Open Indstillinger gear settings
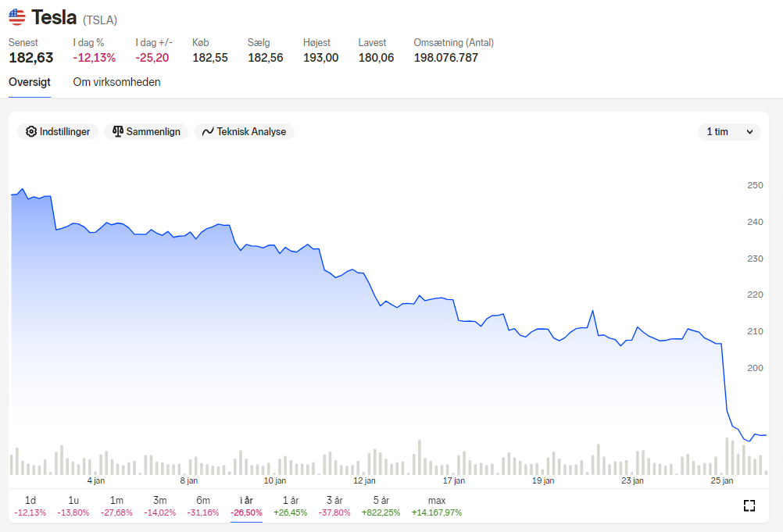Viewport: 783px width, 532px height. 58,132
